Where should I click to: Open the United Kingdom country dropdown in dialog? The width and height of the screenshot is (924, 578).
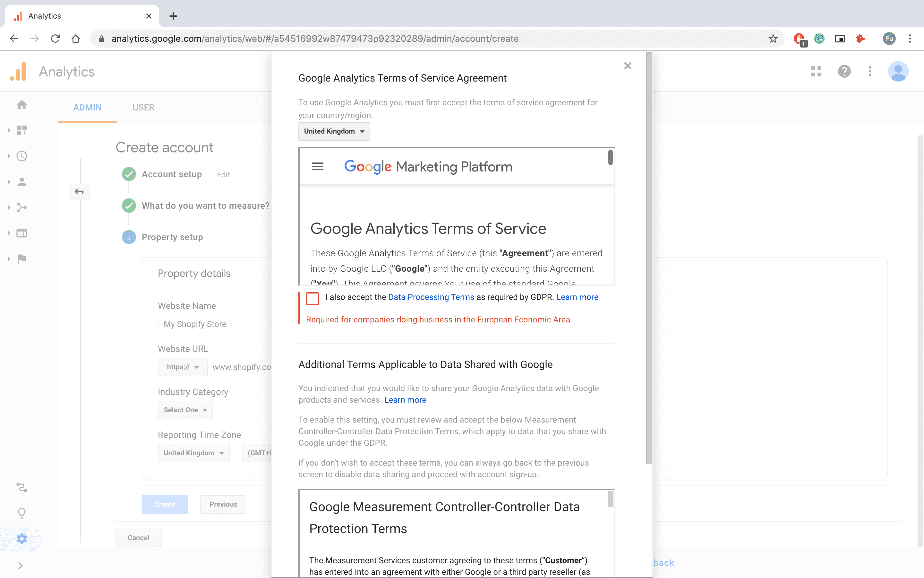click(x=334, y=131)
